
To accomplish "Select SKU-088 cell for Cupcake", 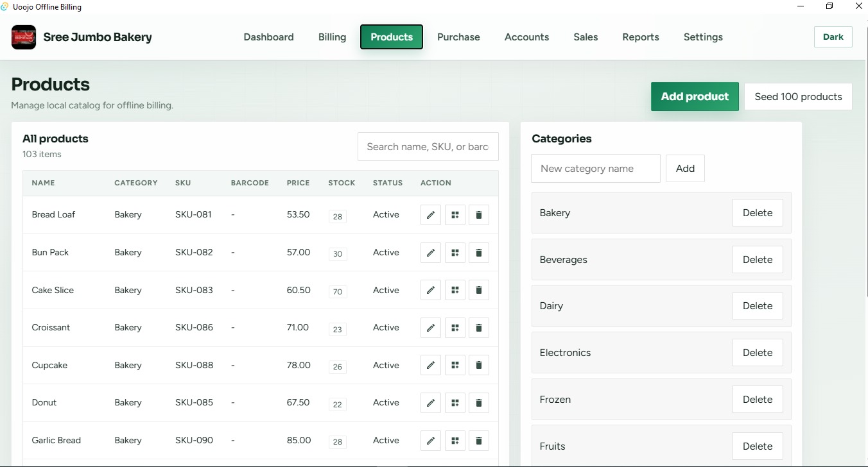I will [x=194, y=365].
